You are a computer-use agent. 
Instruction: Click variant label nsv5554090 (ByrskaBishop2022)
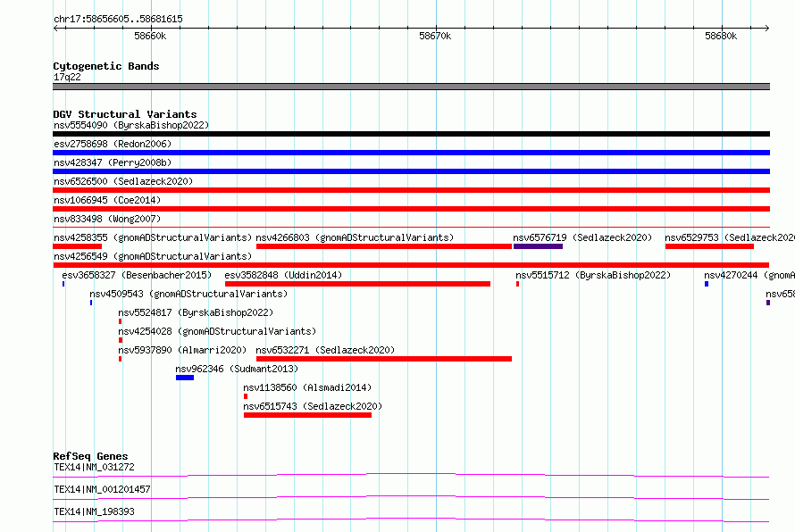[131, 125]
